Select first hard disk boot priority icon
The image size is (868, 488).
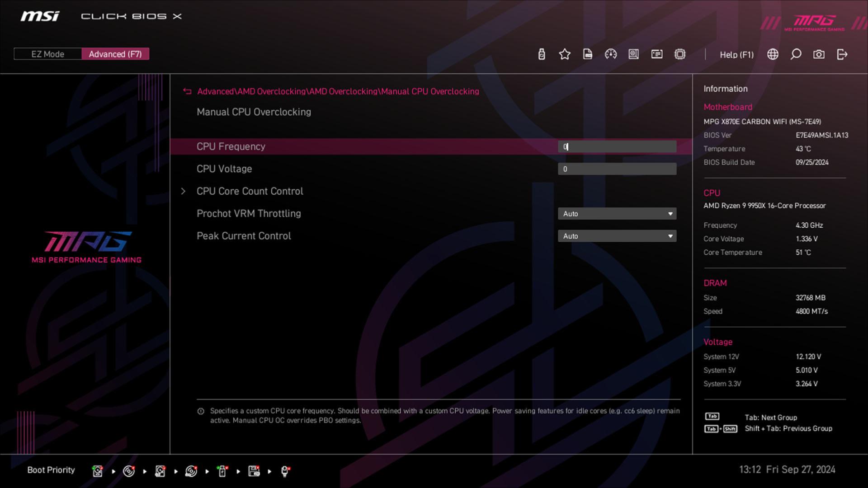pyautogui.click(x=97, y=471)
